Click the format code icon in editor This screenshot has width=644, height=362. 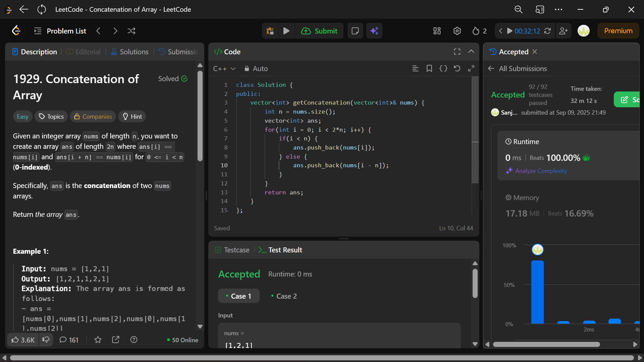tap(415, 68)
